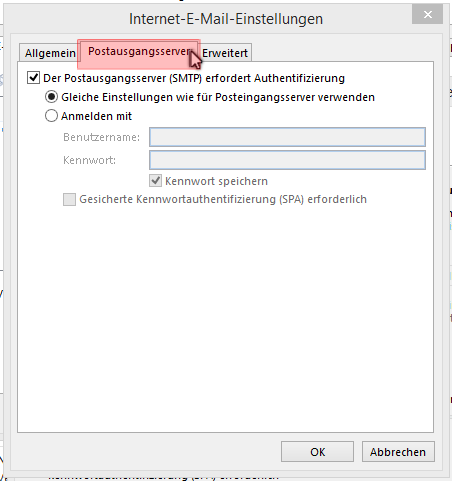
Task: Select 'Gleiche Einstellungen wie für Posteingangsserver' radio button
Action: (x=51, y=97)
